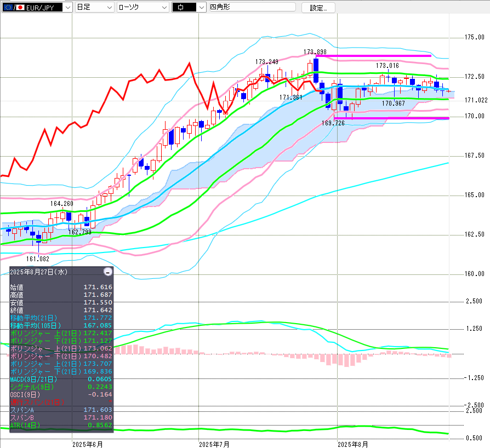490x448 pixels.
Task: Select the OSCI(9日) -0.164 row
Action: (61, 395)
